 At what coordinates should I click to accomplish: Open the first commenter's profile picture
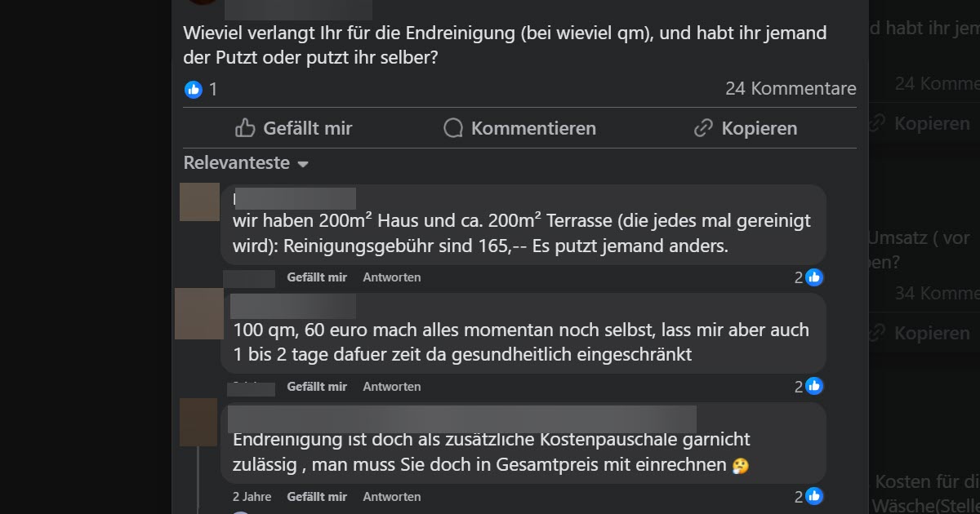tap(199, 202)
